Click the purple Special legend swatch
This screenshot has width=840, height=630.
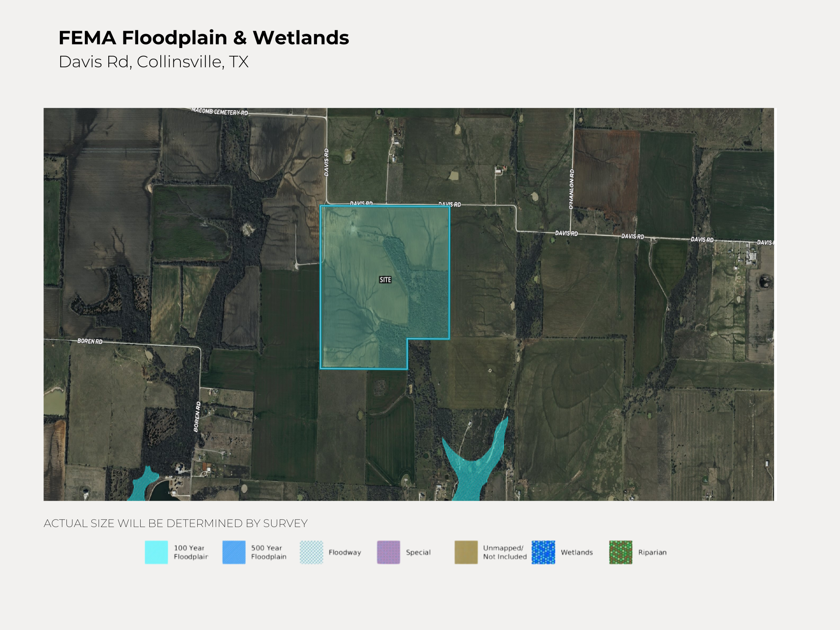[x=388, y=552]
